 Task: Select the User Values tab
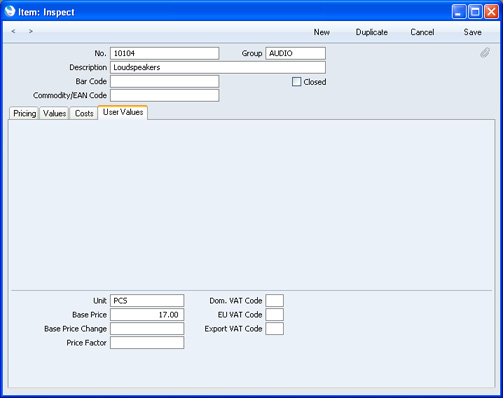pyautogui.click(x=123, y=112)
